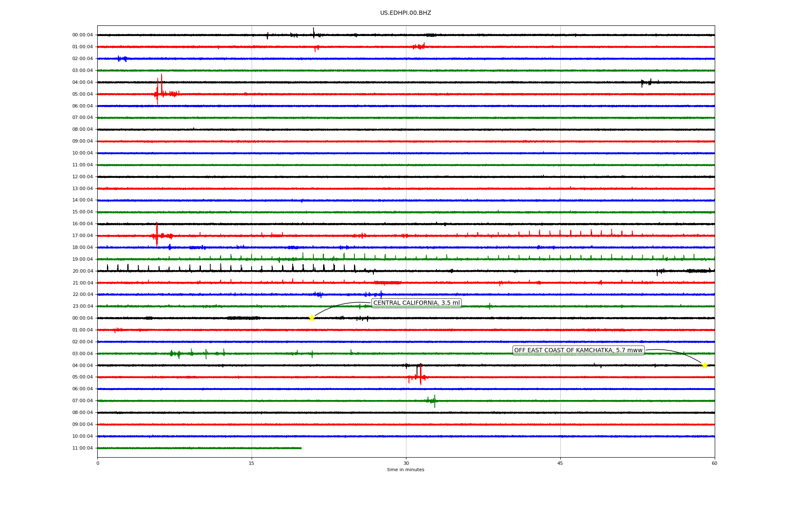Click the 20:00:04 trace time label
This screenshot has width=812, height=508.
[x=82, y=271]
